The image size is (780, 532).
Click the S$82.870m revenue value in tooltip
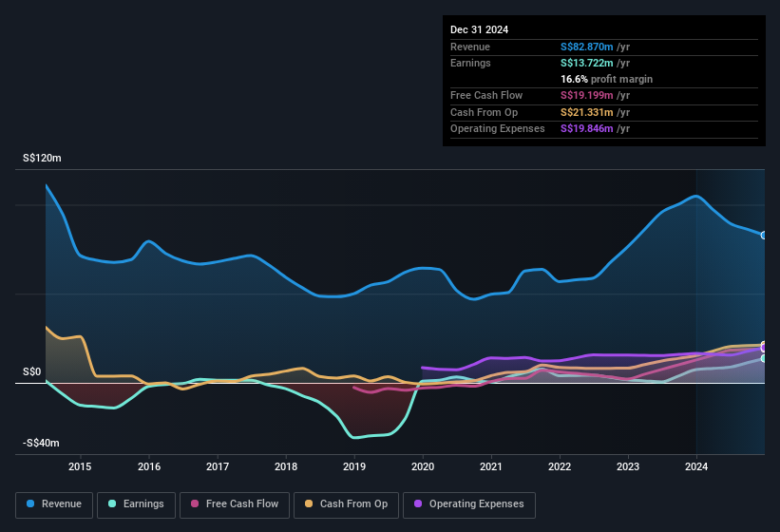click(594, 47)
